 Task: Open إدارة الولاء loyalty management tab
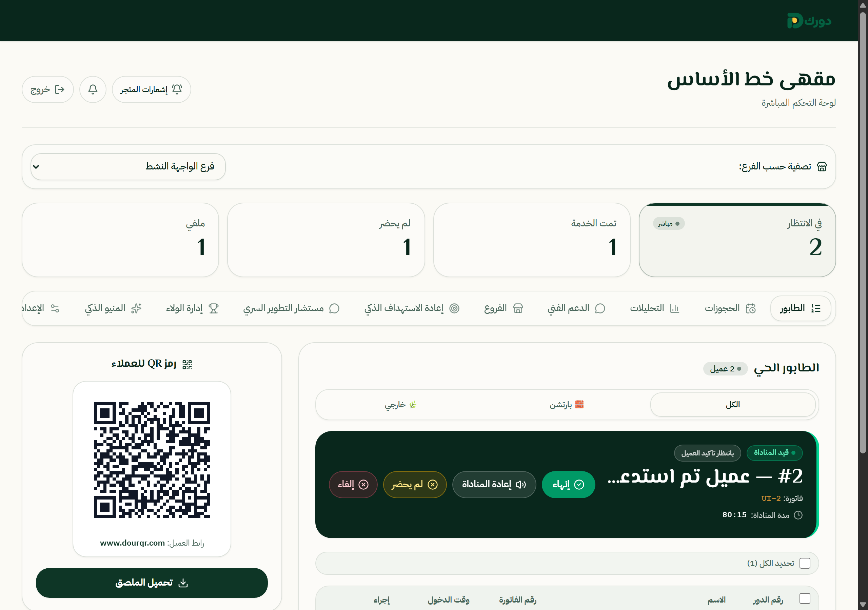(193, 308)
